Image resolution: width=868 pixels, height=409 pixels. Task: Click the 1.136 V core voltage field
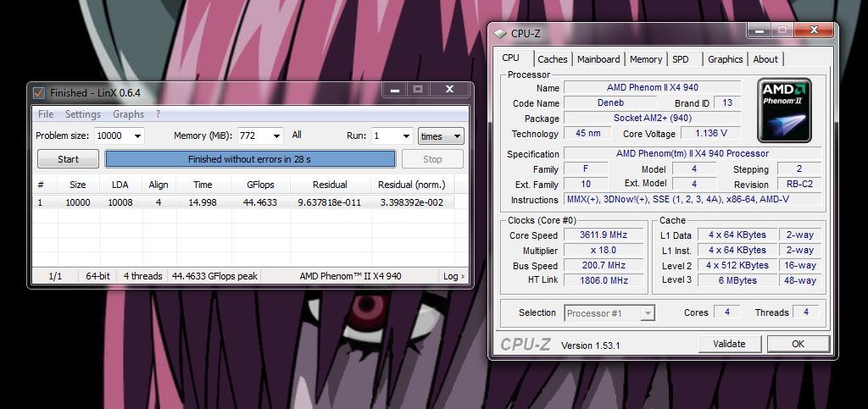pos(711,133)
